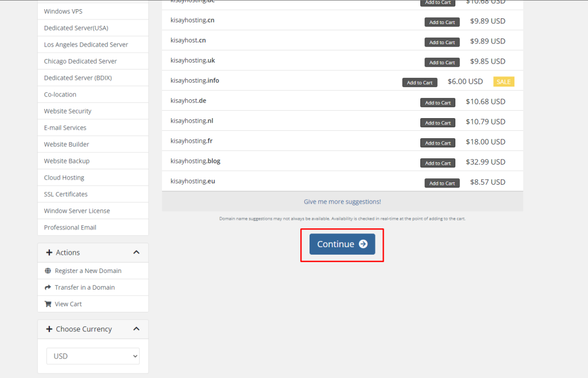The image size is (588, 378).
Task: Add kisayhosting.info to cart
Action: point(420,83)
